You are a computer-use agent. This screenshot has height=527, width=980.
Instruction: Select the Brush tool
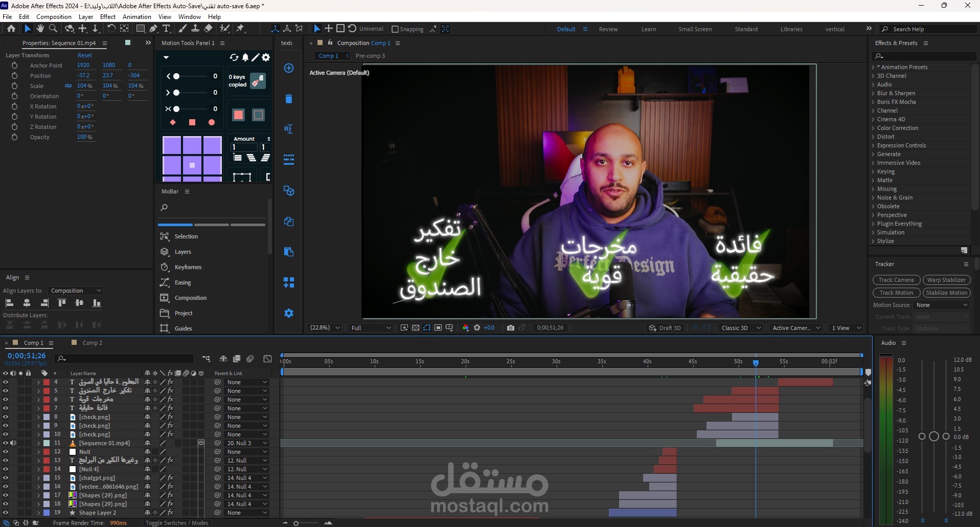click(182, 29)
